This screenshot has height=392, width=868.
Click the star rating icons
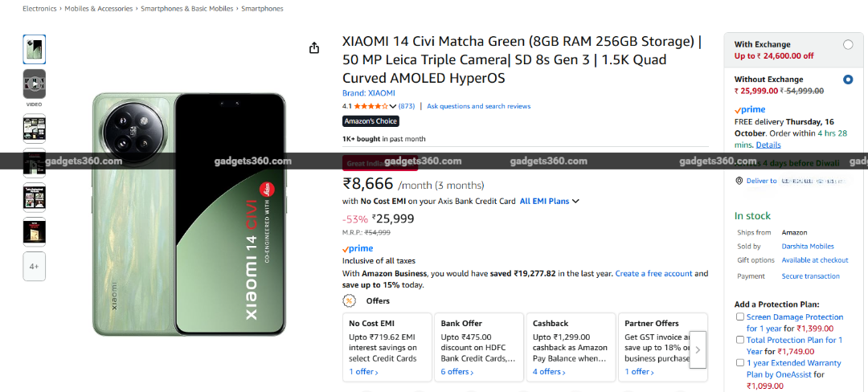pos(371,106)
